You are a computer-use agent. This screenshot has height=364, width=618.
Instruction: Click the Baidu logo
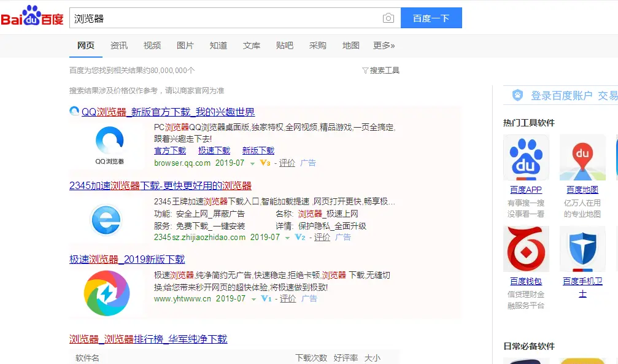click(x=33, y=16)
